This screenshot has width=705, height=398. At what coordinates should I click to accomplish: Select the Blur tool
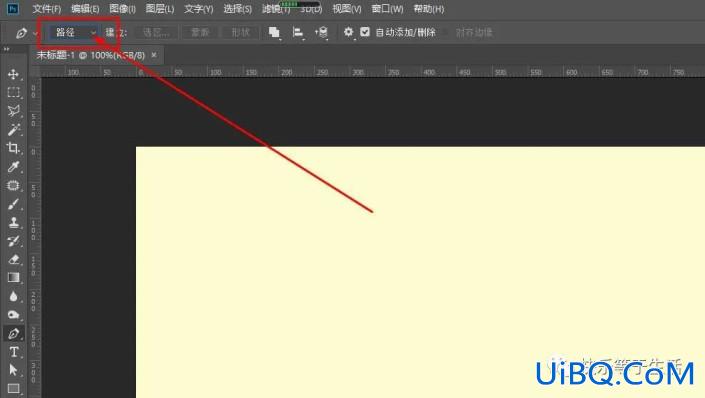tap(13, 296)
